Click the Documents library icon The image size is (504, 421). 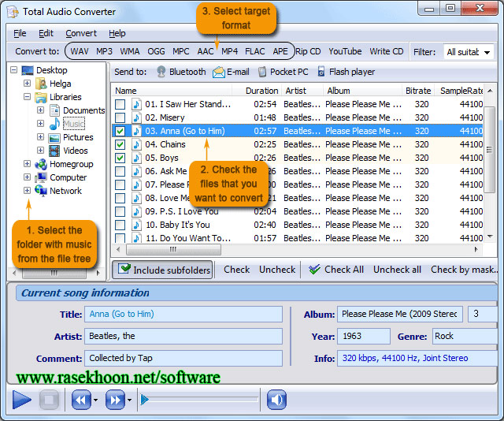pyautogui.click(x=54, y=110)
